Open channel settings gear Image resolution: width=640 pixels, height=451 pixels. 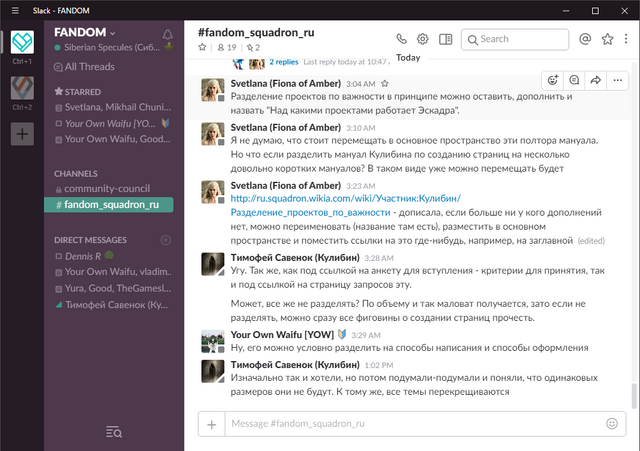coord(422,39)
